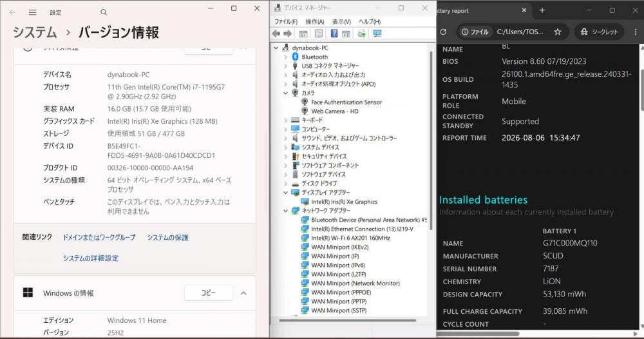Viewport: 644px width, 339px height.
Task: Click Device Manager back arrow toolbar icon
Action: [276, 34]
